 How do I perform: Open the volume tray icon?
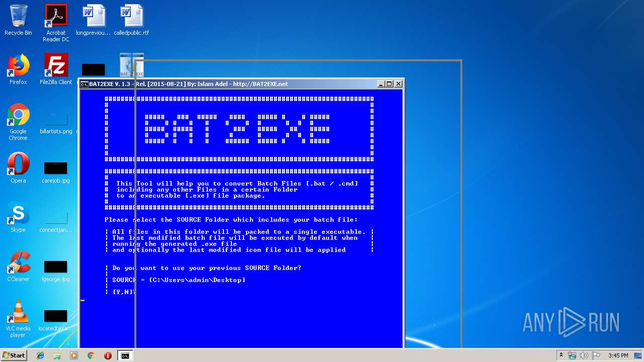pos(584,355)
